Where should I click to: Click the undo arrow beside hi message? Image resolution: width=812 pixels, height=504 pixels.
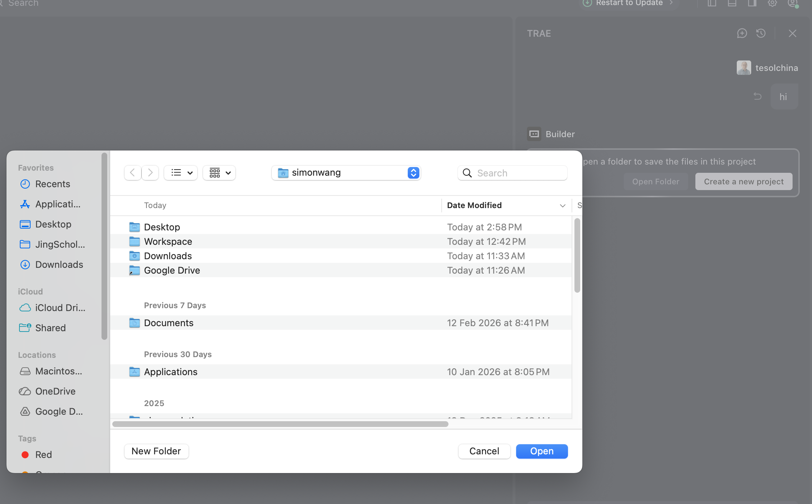tap(758, 96)
